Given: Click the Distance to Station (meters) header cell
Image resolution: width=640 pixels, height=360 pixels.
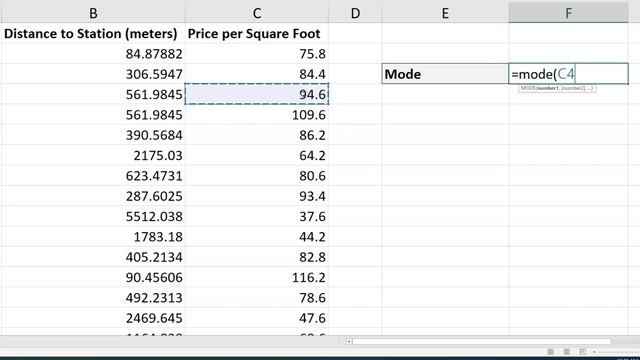Looking at the screenshot, I should [x=93, y=33].
